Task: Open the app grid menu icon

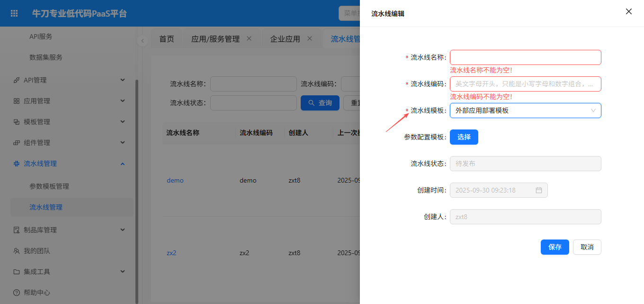Action: (14, 13)
